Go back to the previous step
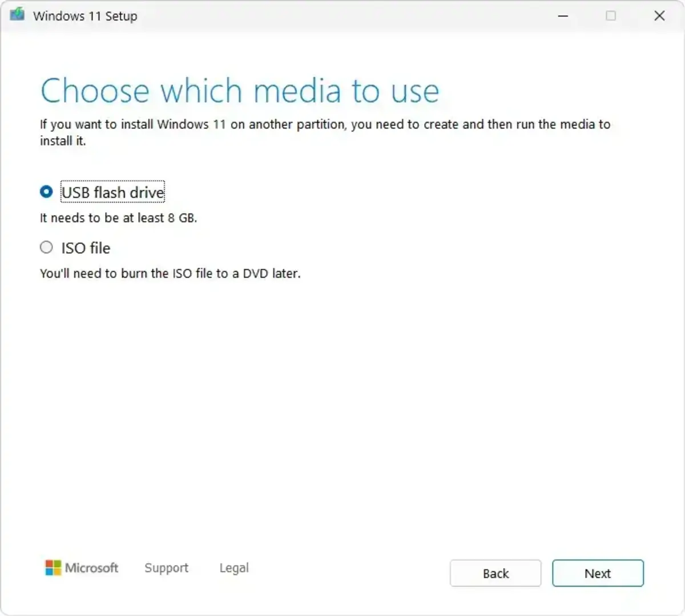 495,573
